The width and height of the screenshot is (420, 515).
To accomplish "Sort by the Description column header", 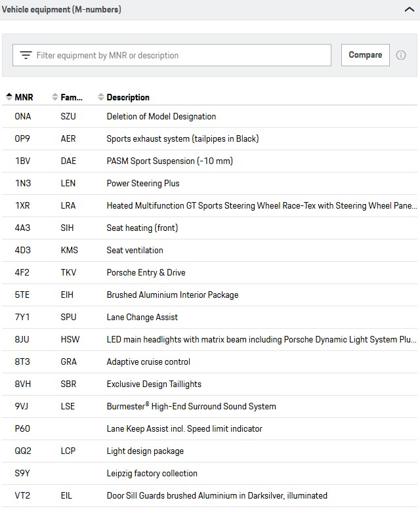I will (x=128, y=97).
